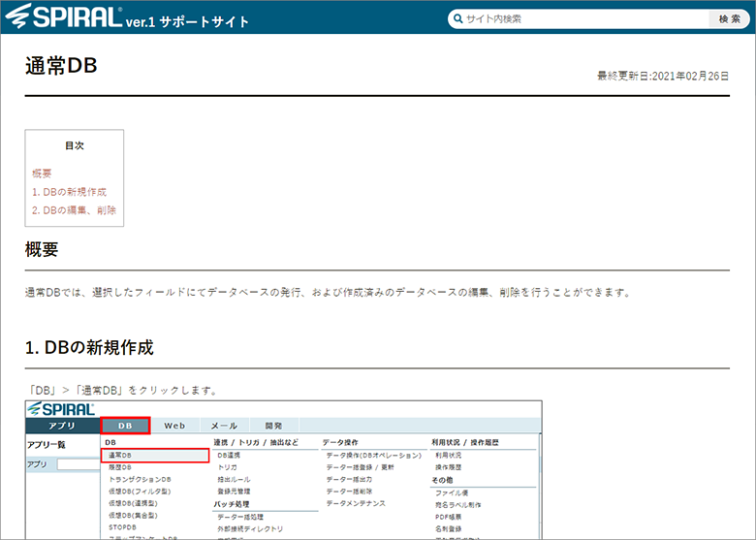Choose データメンテナンス menu entry
Viewport: 756px width, 540px height.
(356, 503)
